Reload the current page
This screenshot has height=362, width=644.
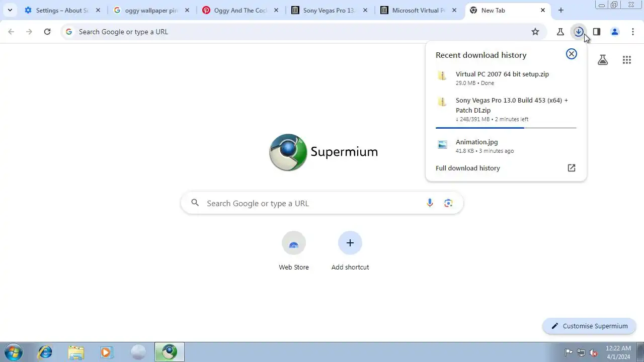click(x=47, y=32)
